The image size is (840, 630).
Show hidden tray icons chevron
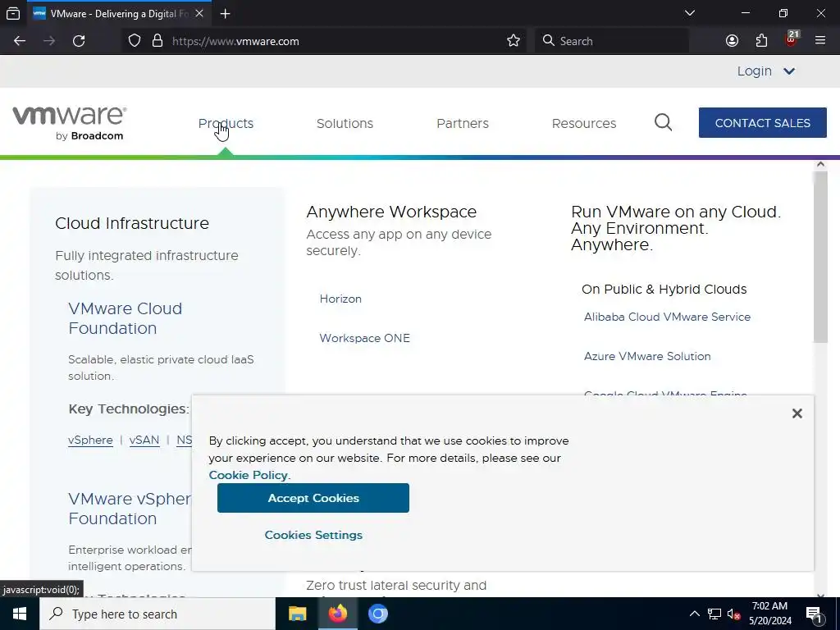(x=694, y=614)
